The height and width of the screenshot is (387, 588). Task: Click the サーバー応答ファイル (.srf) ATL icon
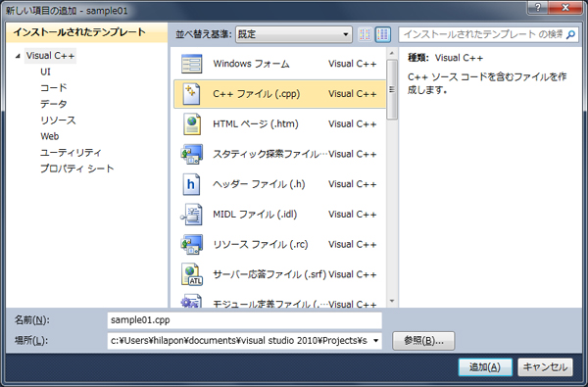pos(192,274)
